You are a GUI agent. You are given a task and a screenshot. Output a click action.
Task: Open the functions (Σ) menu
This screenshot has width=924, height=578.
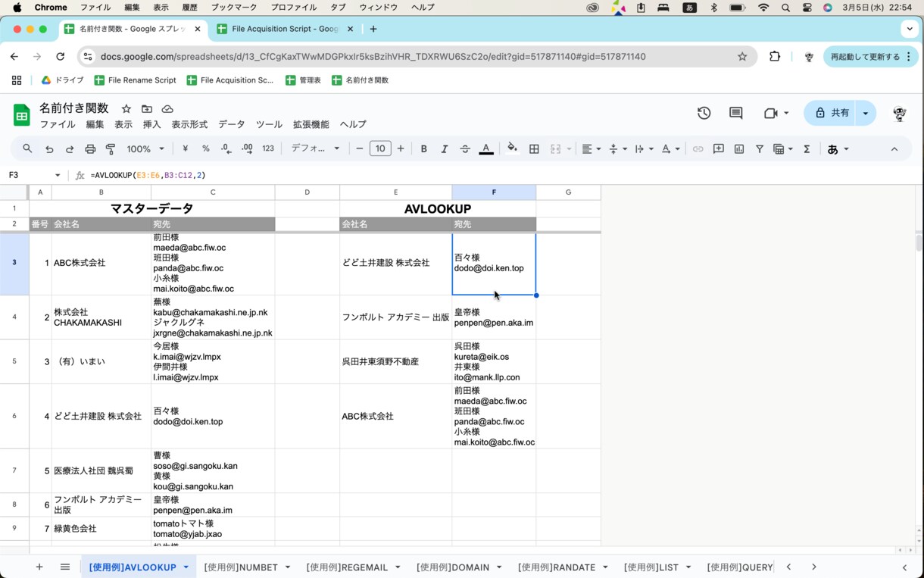pyautogui.click(x=807, y=149)
